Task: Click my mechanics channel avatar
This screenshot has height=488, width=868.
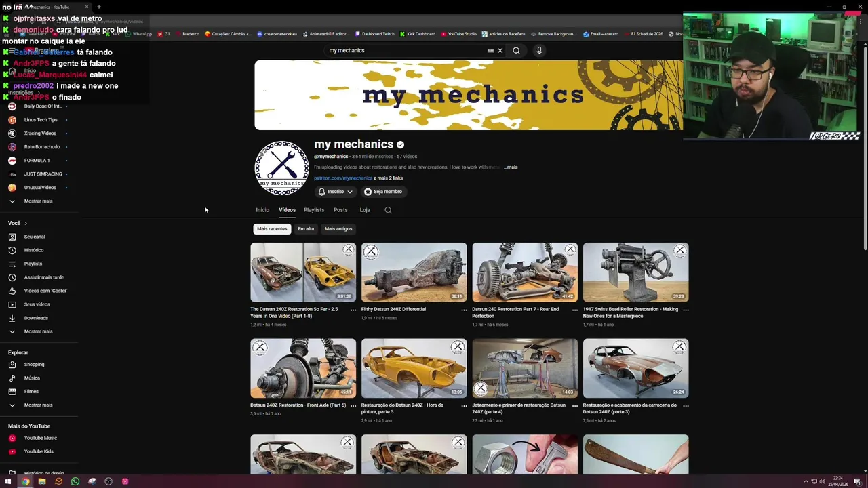Action: pos(281,168)
